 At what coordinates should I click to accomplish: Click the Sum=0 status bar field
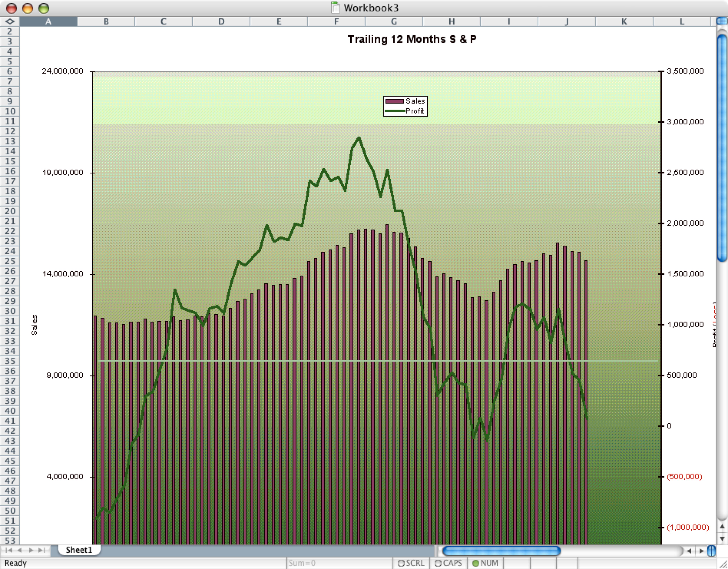point(340,563)
